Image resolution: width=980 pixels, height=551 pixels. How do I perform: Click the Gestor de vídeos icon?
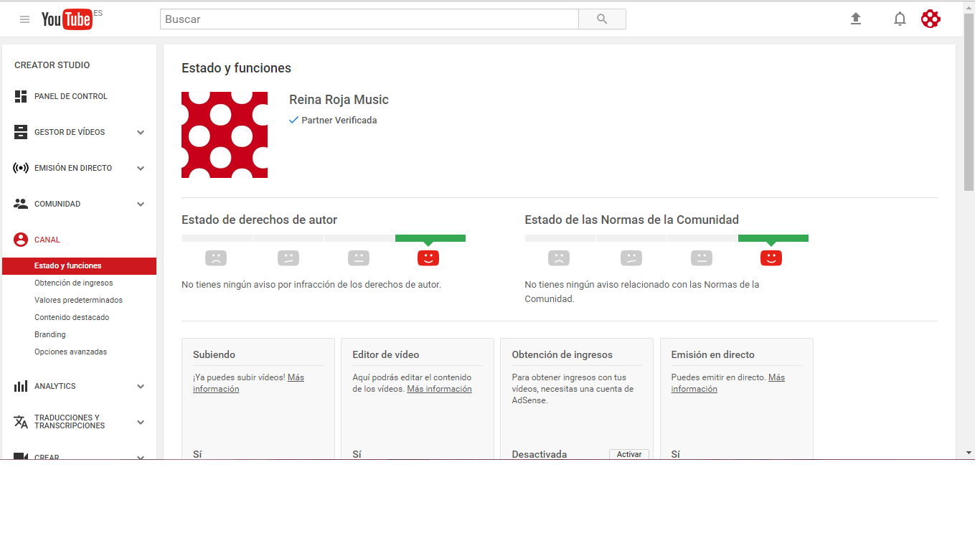[21, 132]
